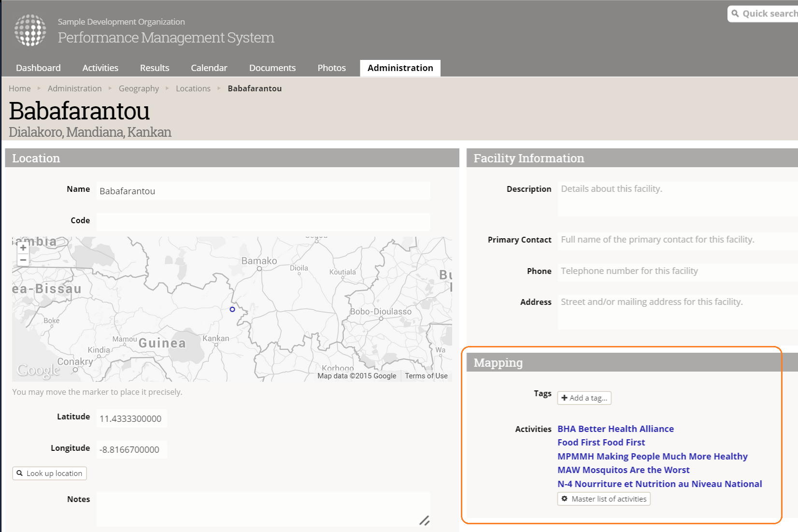Click the organization globe logo
Viewport: 798px width, 532px height.
(30, 30)
